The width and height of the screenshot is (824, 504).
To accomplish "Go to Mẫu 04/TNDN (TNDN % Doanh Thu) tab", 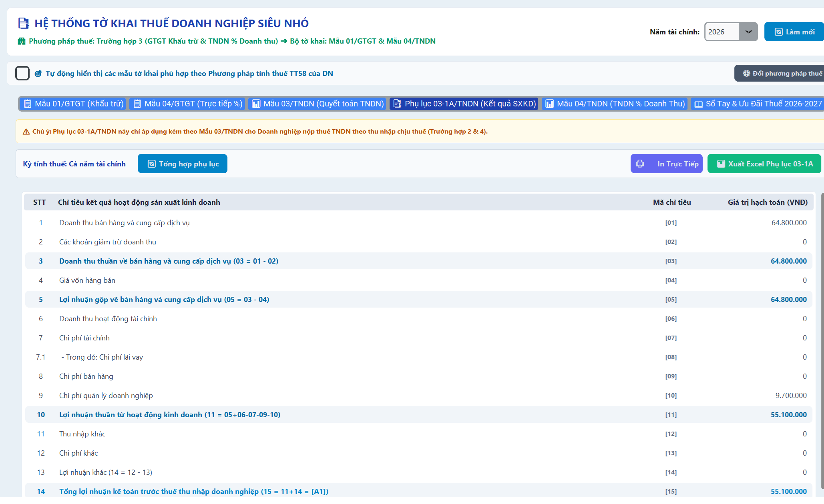I will (615, 104).
